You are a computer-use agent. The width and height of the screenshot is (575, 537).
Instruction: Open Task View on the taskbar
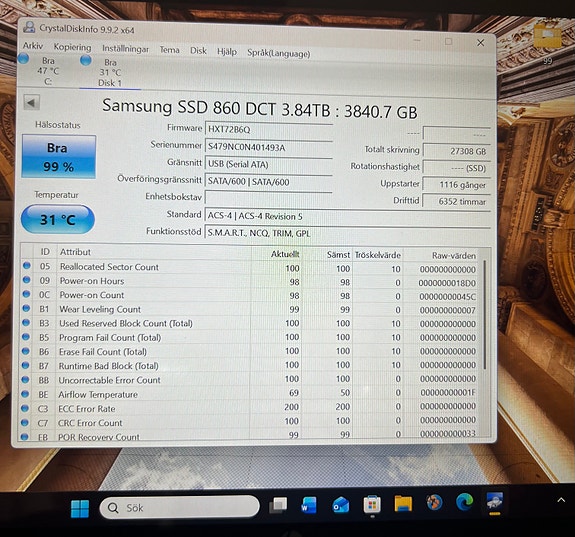278,505
